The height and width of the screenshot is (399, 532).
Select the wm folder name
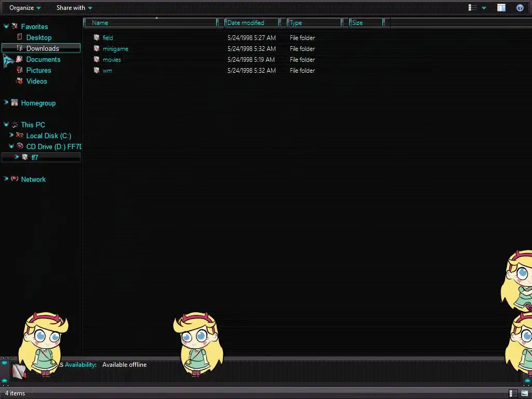[x=107, y=70]
